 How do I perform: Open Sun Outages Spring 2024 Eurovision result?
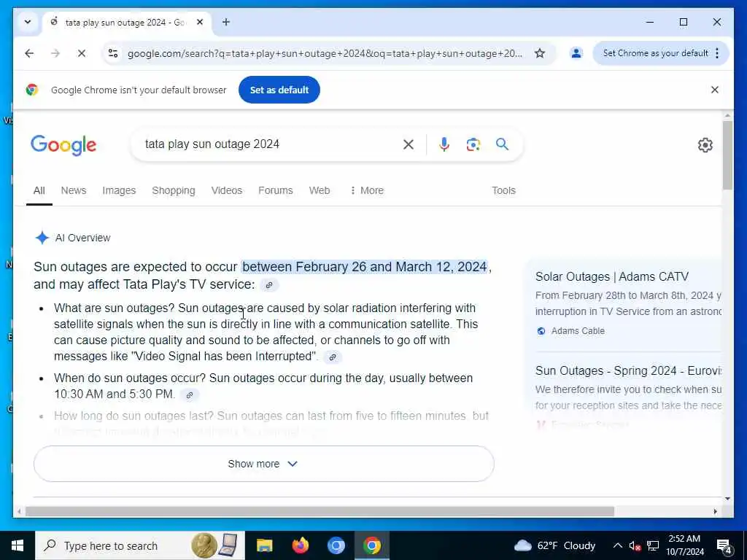point(628,371)
